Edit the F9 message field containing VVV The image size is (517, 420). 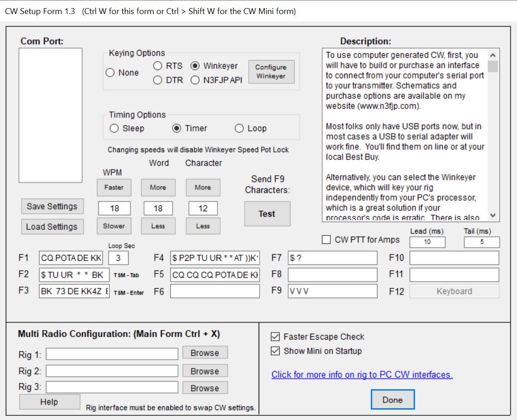pos(332,291)
